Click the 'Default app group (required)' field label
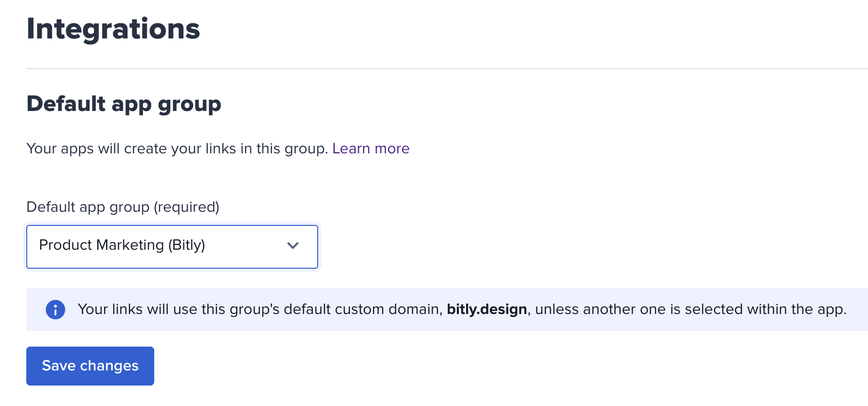This screenshot has height=406, width=868. coord(123,207)
